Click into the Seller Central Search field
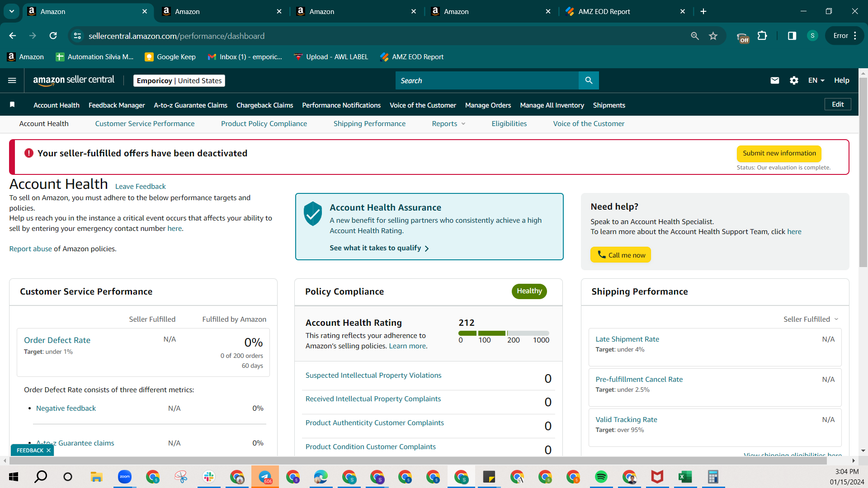This screenshot has width=868, height=488. click(487, 80)
